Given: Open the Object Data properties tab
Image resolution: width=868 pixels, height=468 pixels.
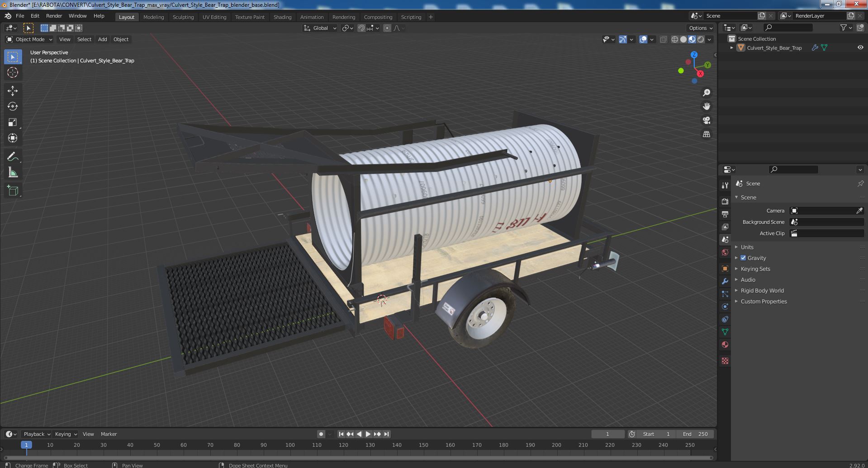Looking at the screenshot, I should [x=725, y=332].
